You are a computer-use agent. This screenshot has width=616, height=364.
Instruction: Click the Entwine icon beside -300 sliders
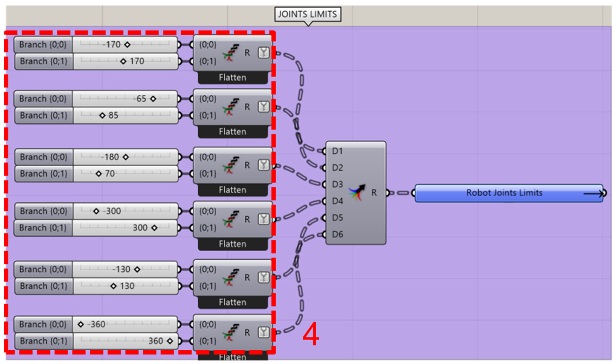pyautogui.click(x=230, y=219)
